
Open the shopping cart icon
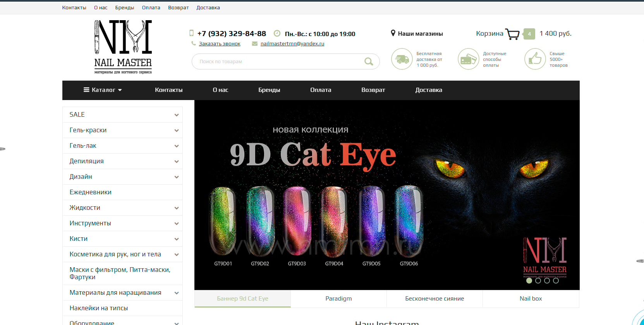[x=512, y=34]
